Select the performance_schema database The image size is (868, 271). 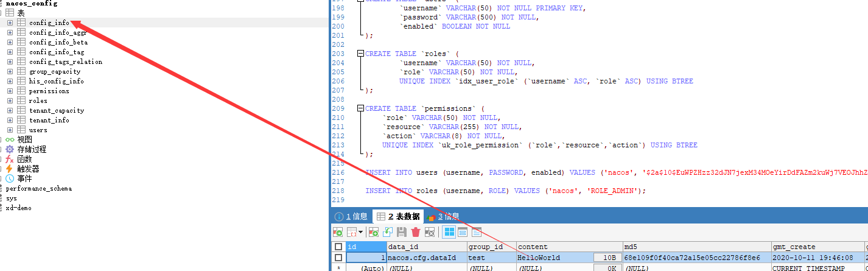39,188
